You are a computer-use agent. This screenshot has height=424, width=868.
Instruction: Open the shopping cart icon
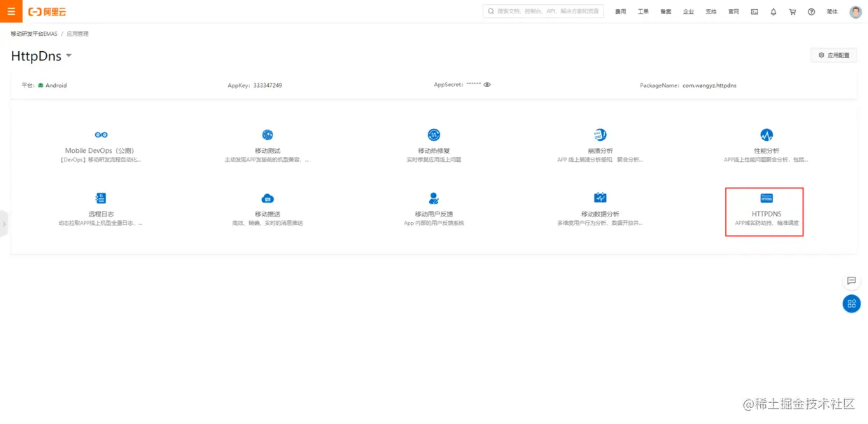(792, 12)
